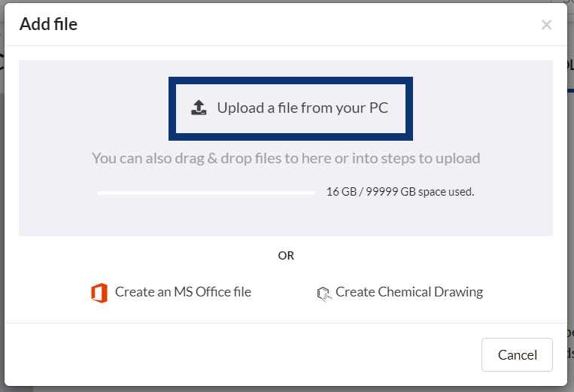Click the white space below the storage bar
Screen dimensions: 574x392
tap(286, 218)
